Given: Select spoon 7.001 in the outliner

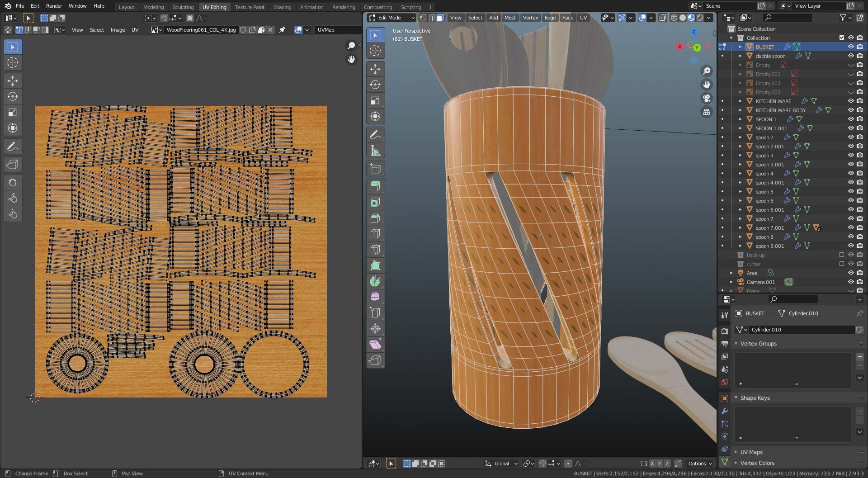Looking at the screenshot, I should (x=769, y=227).
